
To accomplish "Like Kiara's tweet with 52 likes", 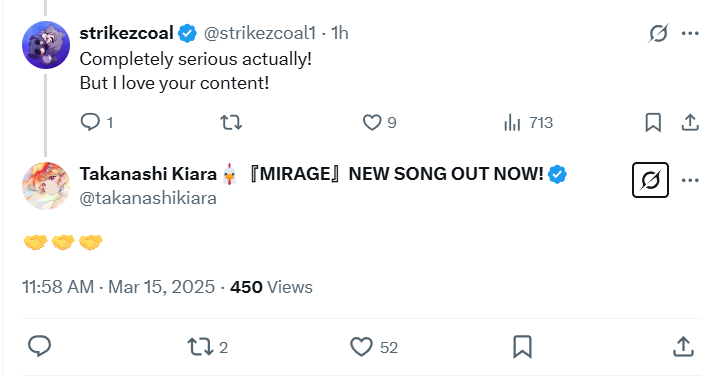I will 374,347.
